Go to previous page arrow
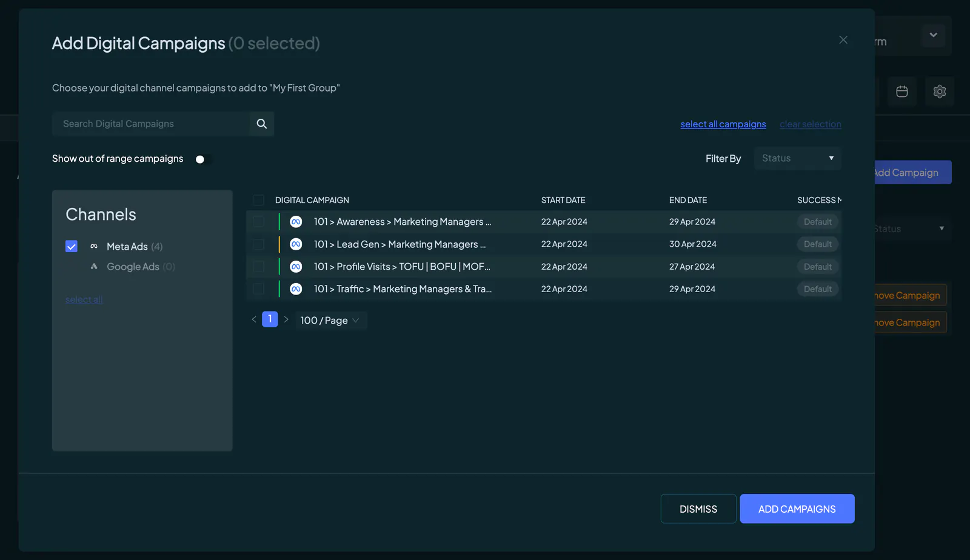970x560 pixels. pos(254,319)
